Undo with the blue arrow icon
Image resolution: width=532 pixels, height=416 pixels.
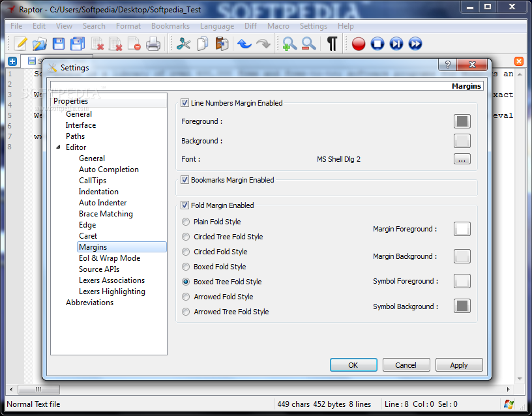click(x=244, y=44)
